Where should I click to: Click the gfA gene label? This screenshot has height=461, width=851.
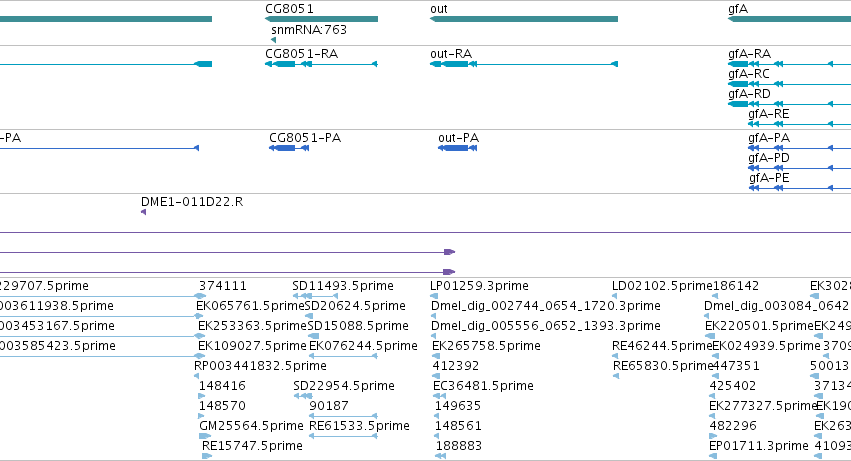[x=738, y=9]
